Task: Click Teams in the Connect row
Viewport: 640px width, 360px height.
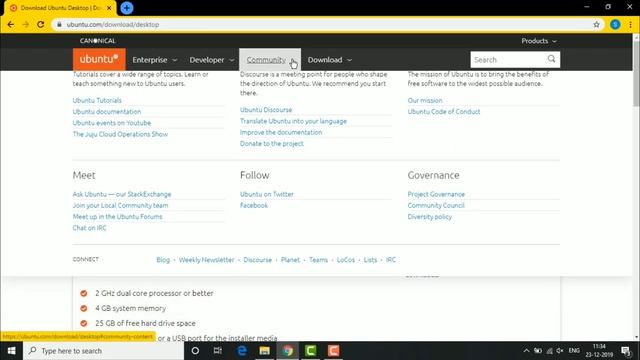Action: pyautogui.click(x=318, y=260)
